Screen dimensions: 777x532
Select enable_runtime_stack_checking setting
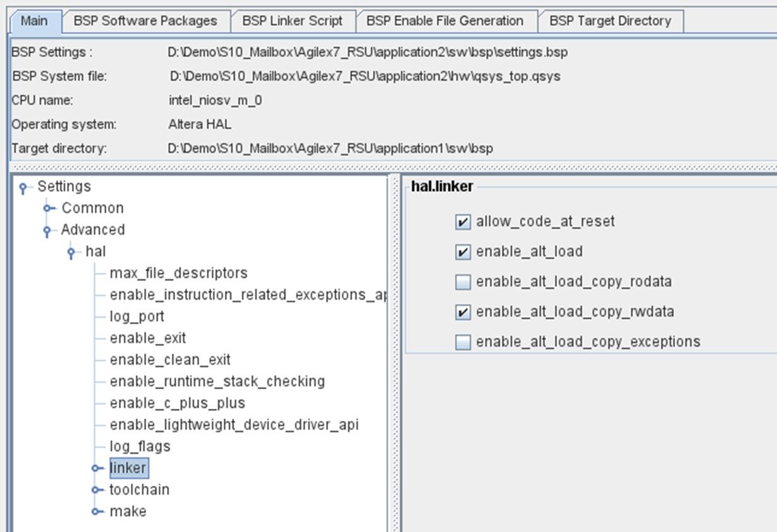[x=217, y=382]
